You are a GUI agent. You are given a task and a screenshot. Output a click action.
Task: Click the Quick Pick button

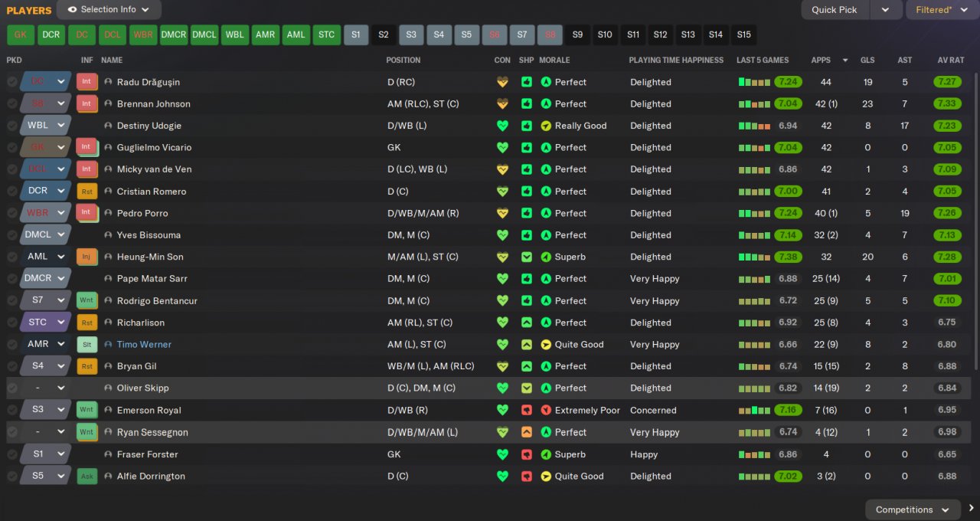835,10
